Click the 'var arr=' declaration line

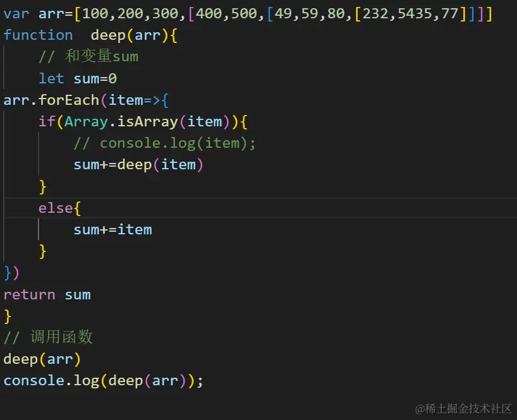pos(248,14)
